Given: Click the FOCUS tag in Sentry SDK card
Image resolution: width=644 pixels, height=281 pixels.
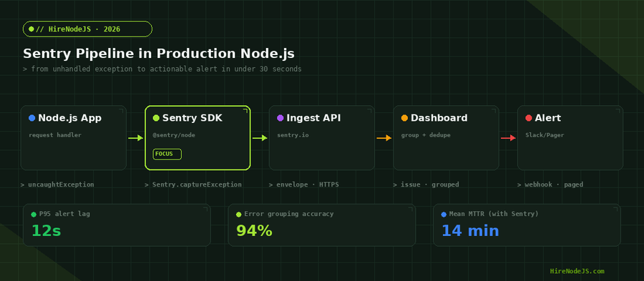Looking at the screenshot, I should 167,154.
